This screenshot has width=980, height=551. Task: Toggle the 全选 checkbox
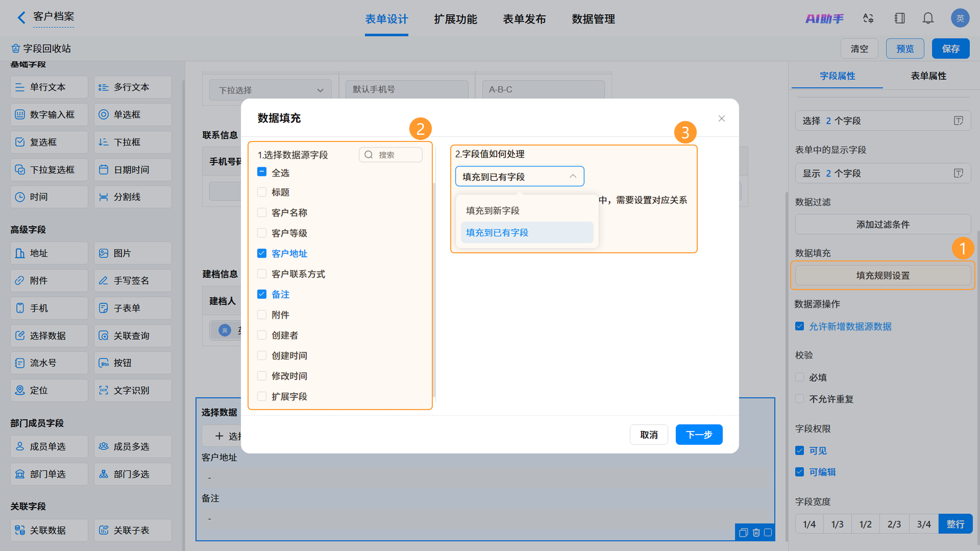262,172
